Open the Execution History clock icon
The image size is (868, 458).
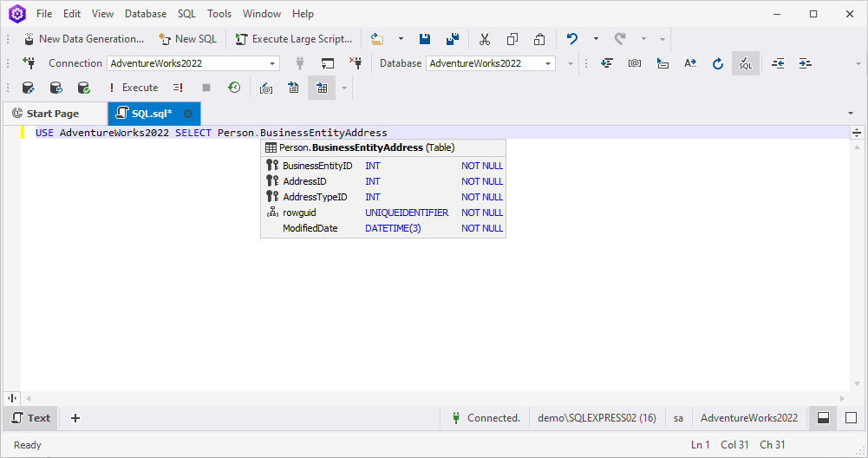(x=234, y=88)
